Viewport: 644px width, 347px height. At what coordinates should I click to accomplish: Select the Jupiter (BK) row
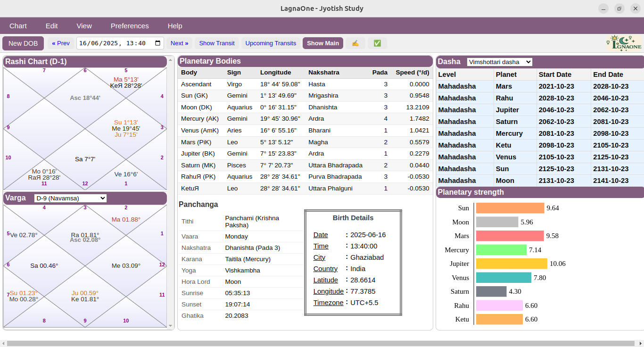click(305, 153)
